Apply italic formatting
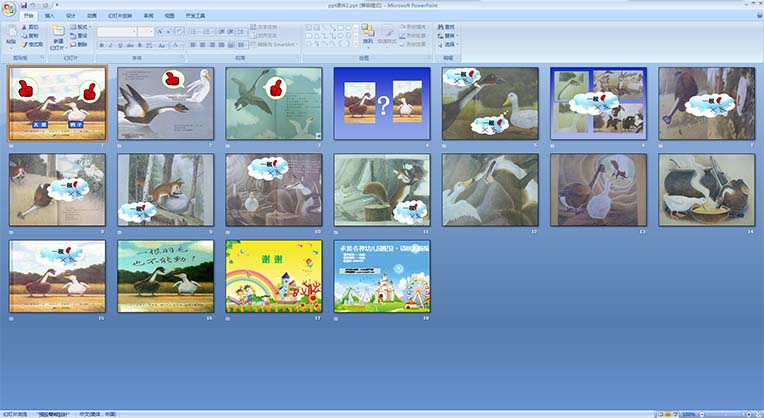 click(111, 45)
